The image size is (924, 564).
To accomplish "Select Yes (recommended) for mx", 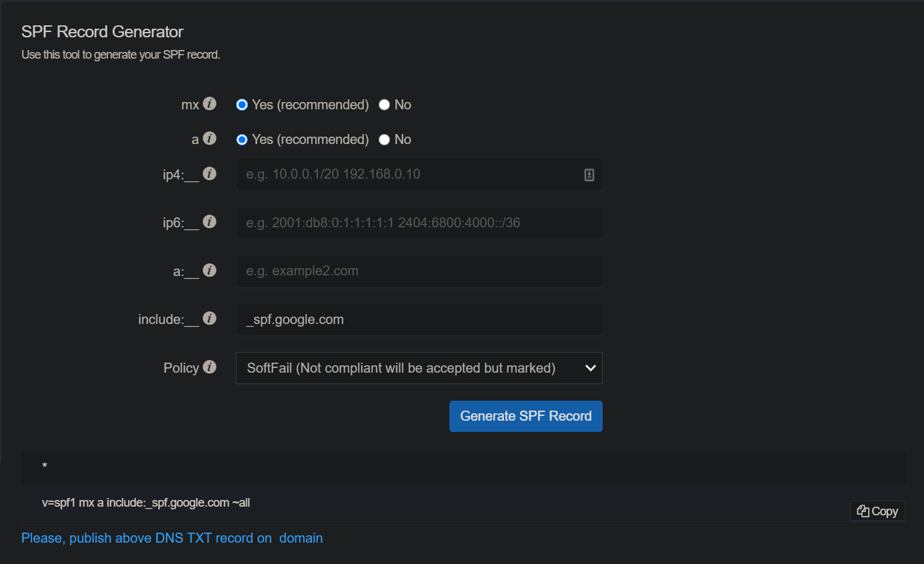I will 241,104.
